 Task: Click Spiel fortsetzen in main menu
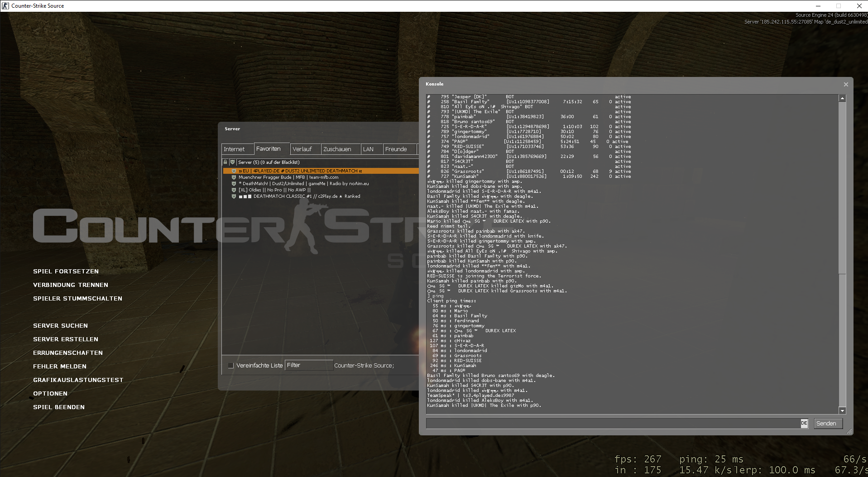tap(66, 271)
